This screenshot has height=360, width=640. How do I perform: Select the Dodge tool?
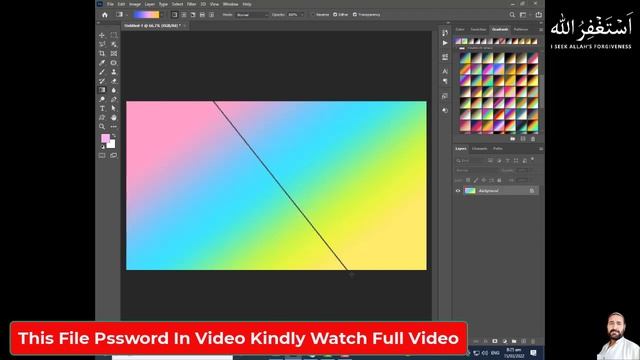[x=102, y=99]
